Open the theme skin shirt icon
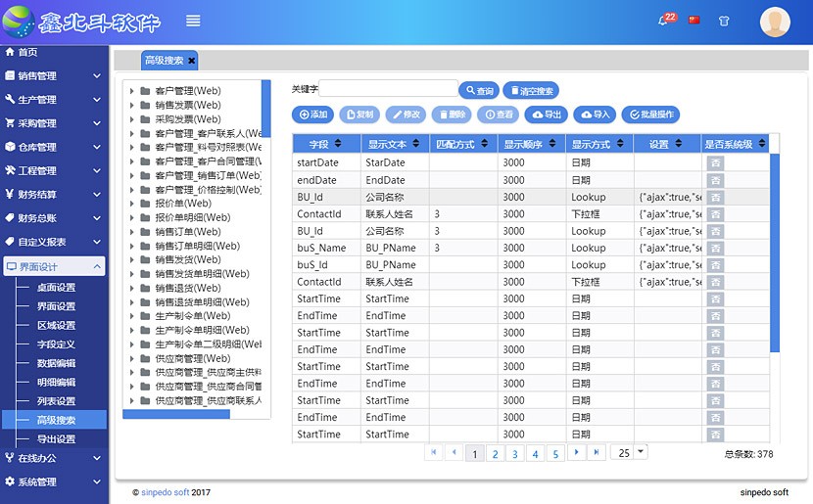 724,21
